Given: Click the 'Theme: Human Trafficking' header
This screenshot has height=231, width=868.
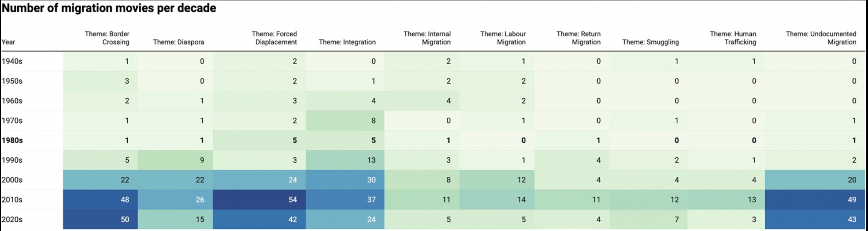Looking at the screenshot, I should 733,38.
